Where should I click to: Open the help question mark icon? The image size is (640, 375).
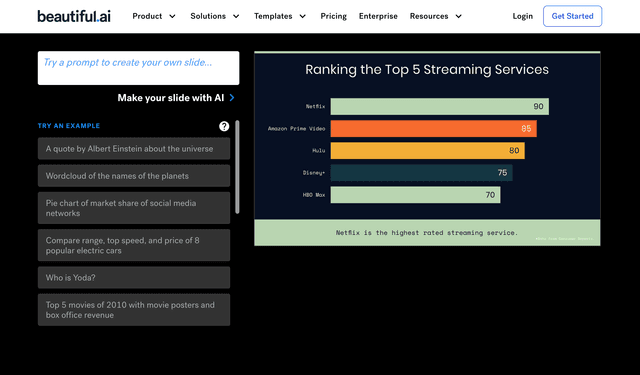pyautogui.click(x=224, y=126)
